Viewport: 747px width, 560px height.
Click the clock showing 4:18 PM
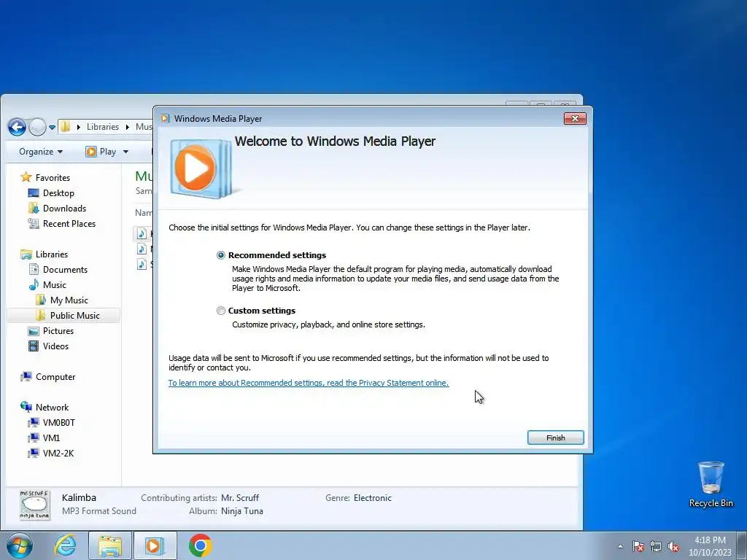pos(710,540)
